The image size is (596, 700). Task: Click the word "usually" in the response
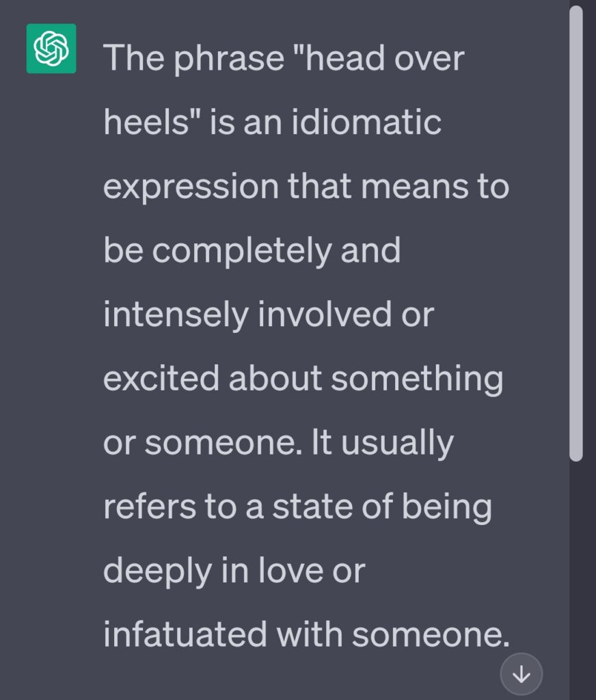pyautogui.click(x=397, y=444)
